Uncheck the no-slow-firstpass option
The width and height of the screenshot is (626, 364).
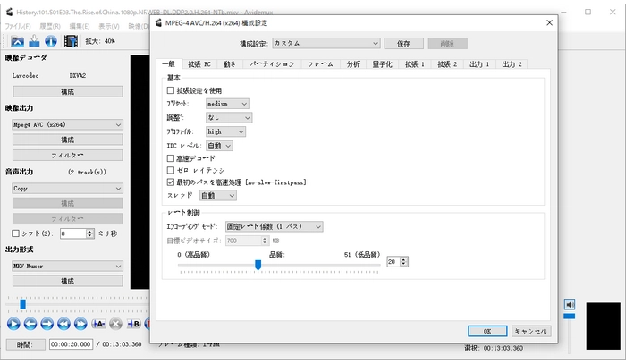(172, 182)
